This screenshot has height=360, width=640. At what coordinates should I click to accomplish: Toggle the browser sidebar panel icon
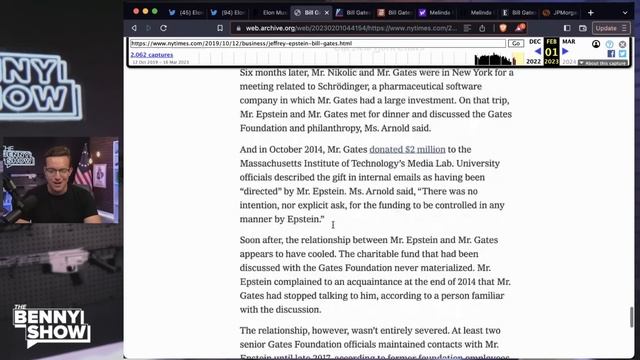567,28
